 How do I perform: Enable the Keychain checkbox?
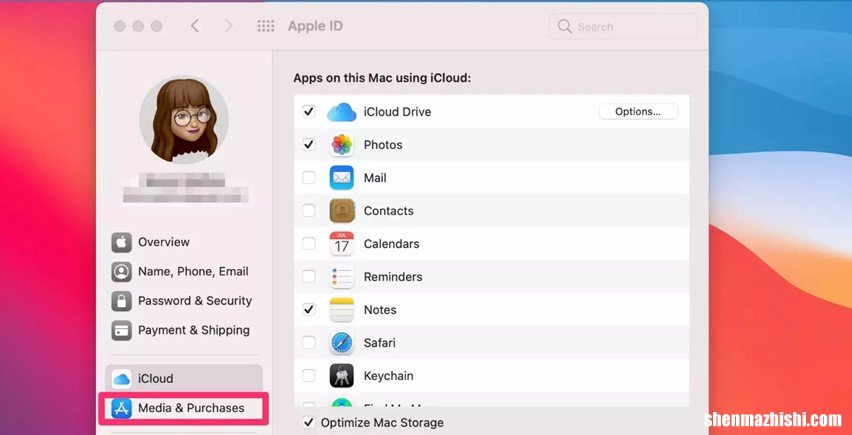pos(309,376)
